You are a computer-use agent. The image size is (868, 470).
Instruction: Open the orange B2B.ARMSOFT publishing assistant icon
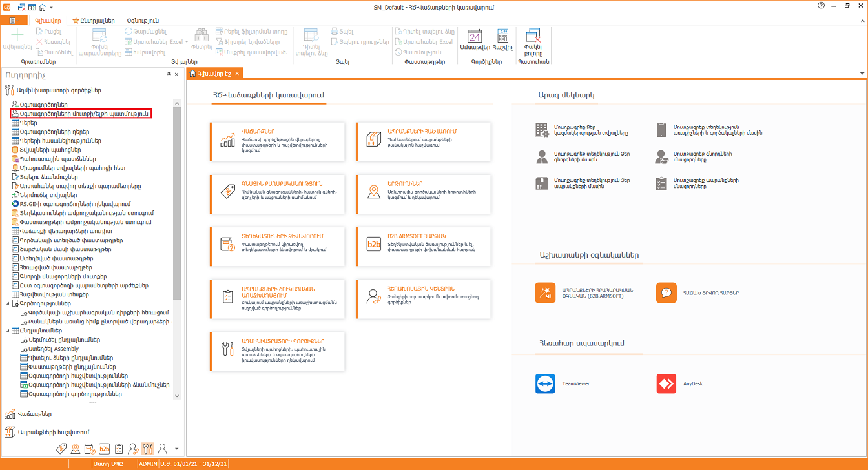click(x=545, y=292)
